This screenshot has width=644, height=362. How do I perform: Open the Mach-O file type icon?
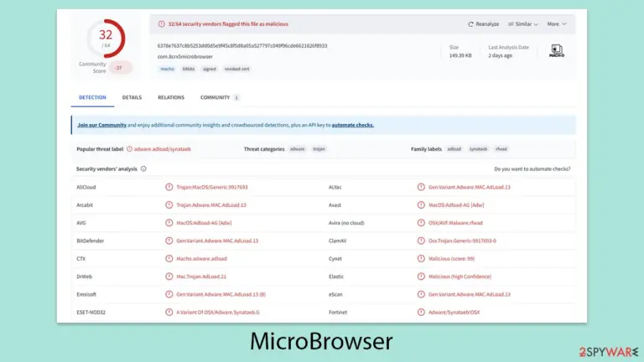click(x=557, y=51)
